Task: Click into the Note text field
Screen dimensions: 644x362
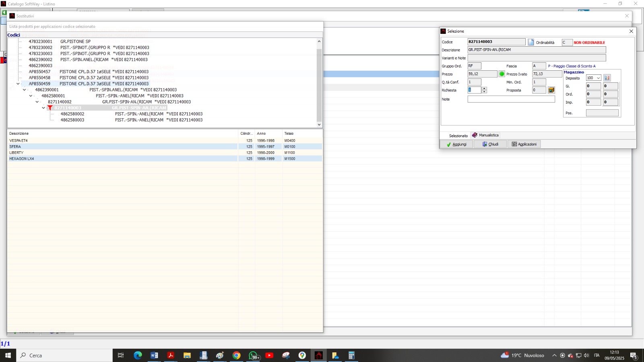Action: (511, 99)
